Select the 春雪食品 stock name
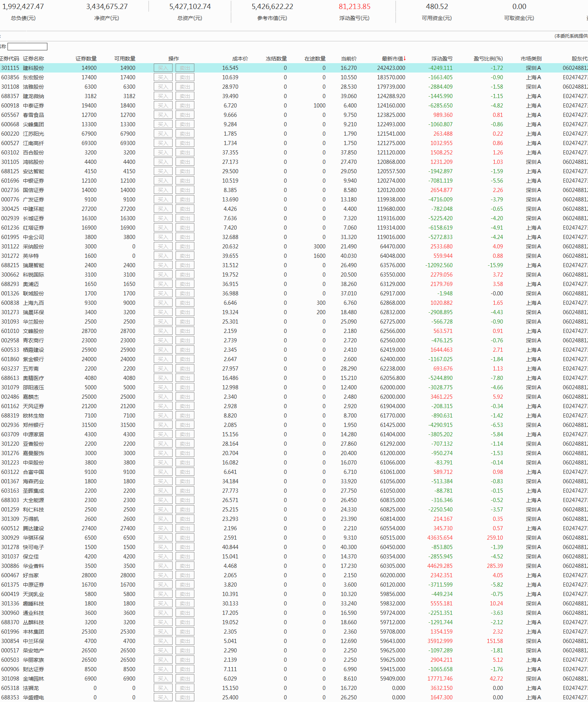Image resolution: width=588 pixels, height=702 pixels. click(x=33, y=115)
